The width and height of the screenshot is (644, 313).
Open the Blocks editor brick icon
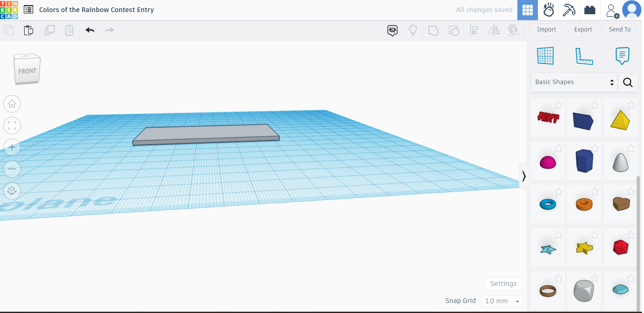590,10
